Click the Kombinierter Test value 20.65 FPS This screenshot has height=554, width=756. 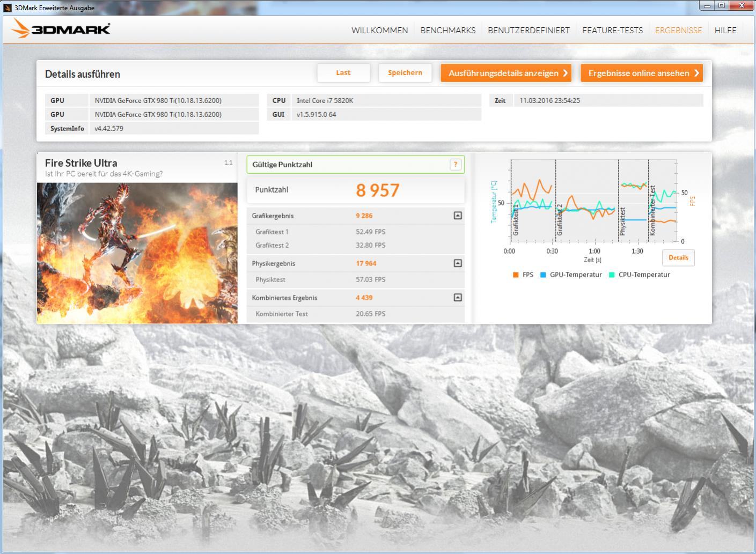point(370,314)
